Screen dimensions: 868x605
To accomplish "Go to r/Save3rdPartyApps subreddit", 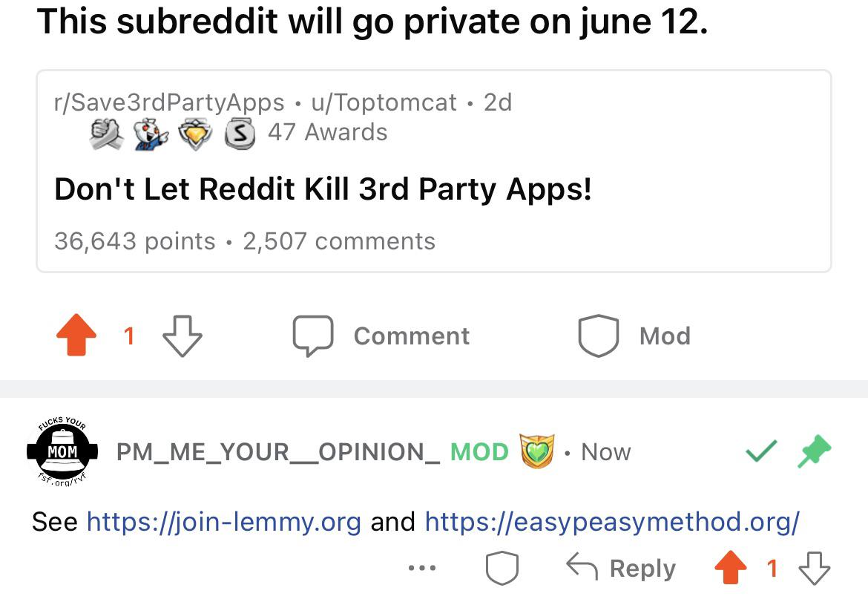I will click(x=169, y=102).
